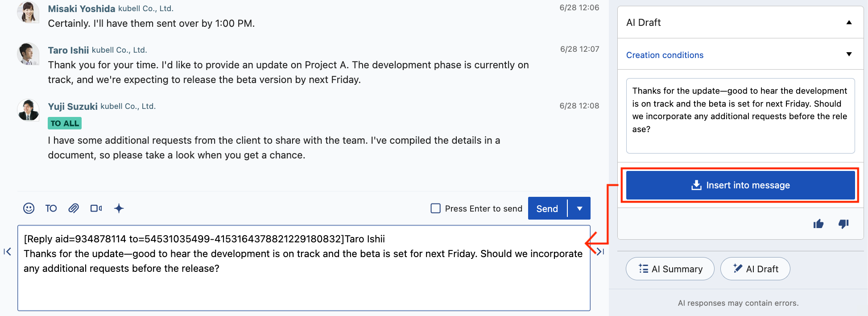This screenshot has height=316, width=868.
Task: Send the message
Action: (x=547, y=208)
